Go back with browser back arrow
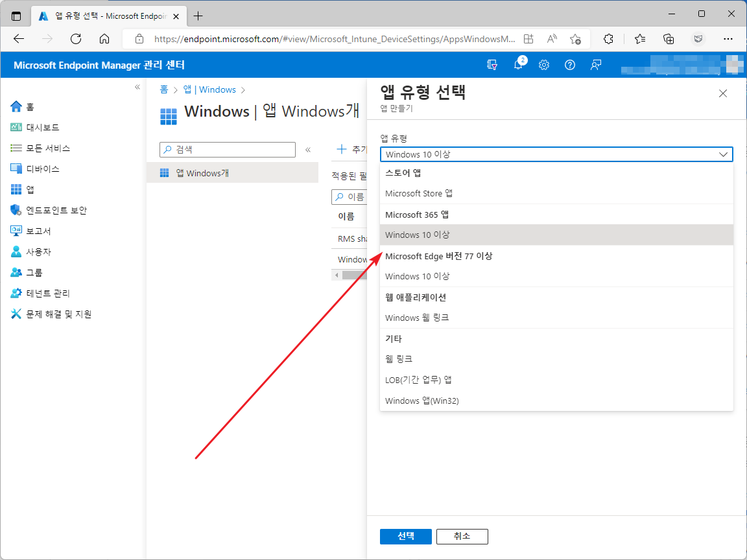This screenshot has height=560, width=747. click(19, 39)
